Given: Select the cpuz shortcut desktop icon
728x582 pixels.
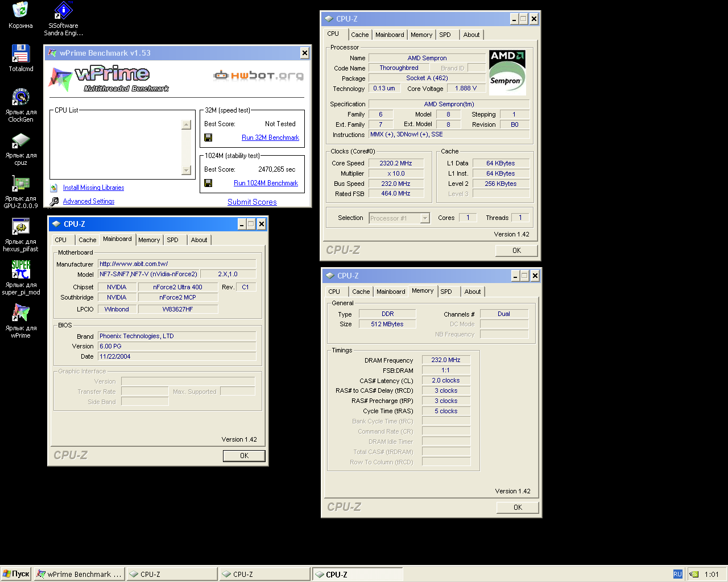Looking at the screenshot, I should [x=20, y=140].
